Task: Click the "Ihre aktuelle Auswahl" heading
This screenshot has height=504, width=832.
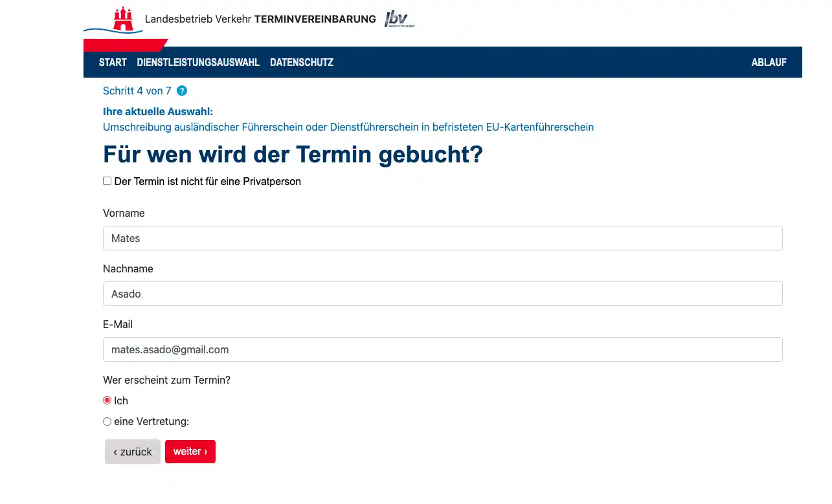Action: click(x=157, y=111)
